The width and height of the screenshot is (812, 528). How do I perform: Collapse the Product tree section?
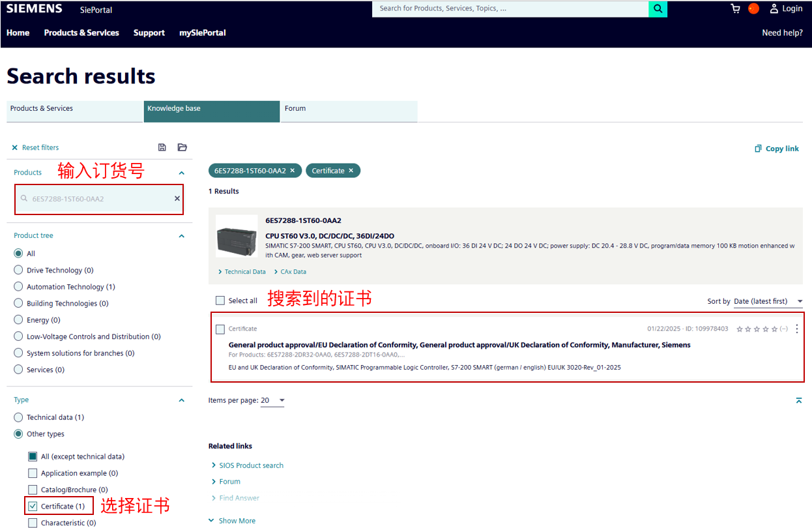(181, 236)
